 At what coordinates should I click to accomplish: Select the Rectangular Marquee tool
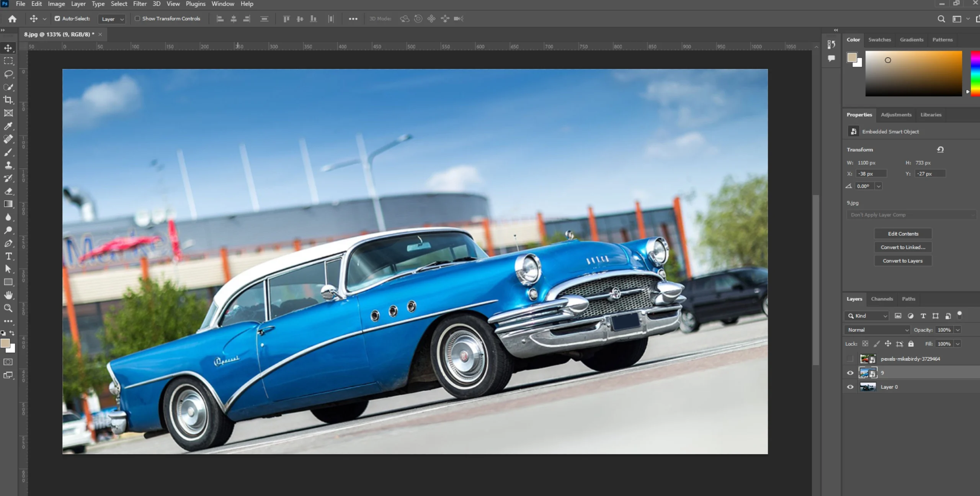pyautogui.click(x=8, y=61)
